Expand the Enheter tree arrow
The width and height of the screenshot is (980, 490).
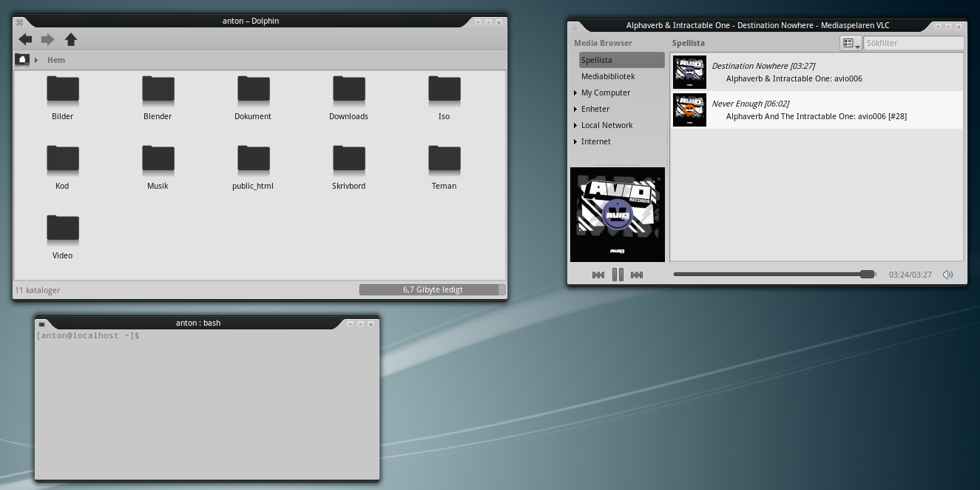(575, 109)
